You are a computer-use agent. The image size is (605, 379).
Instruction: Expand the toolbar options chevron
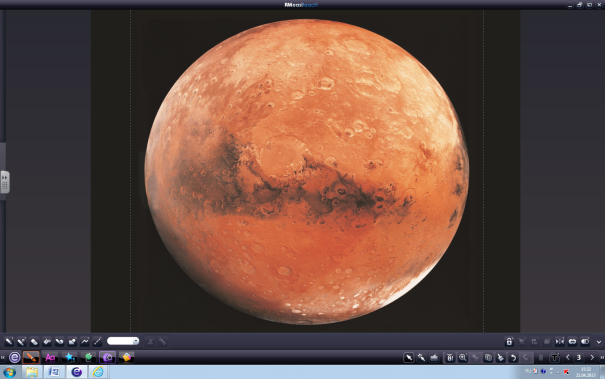[598, 342]
